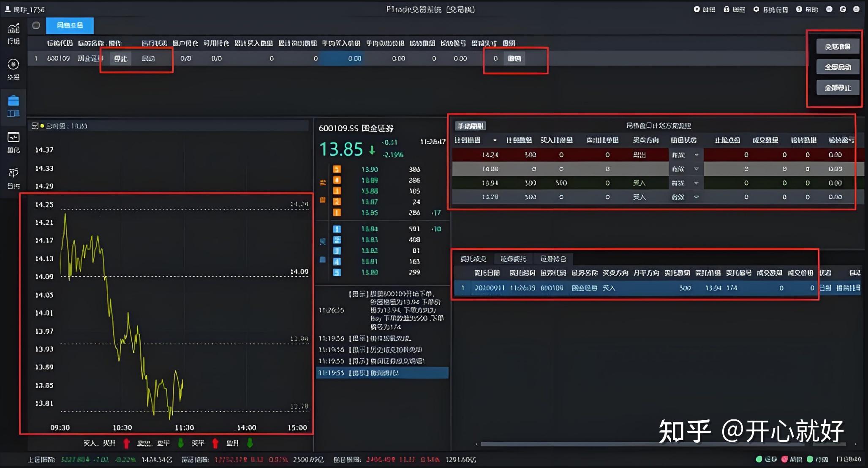Open the 日志 log panel icon in sidebar
The height and width of the screenshot is (468, 868).
[x=13, y=175]
